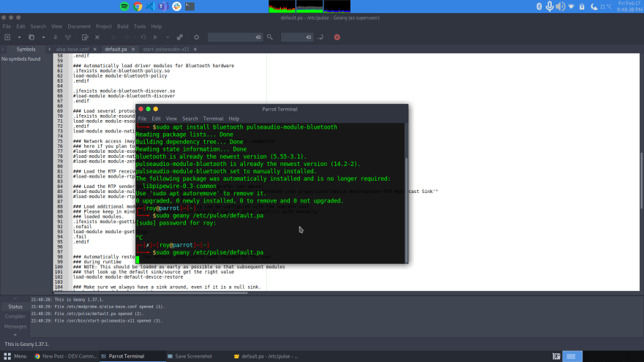Screen dimensions: 644x362
Task: Open Geany Search menu
Action: 38,26
